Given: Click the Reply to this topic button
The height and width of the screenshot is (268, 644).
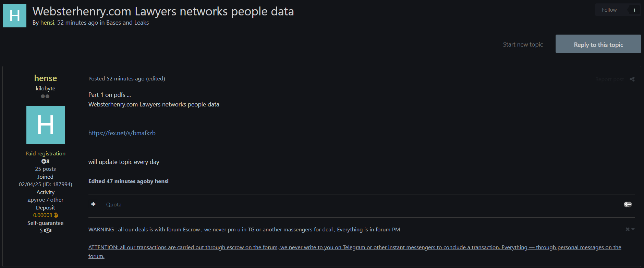Looking at the screenshot, I should [598, 44].
